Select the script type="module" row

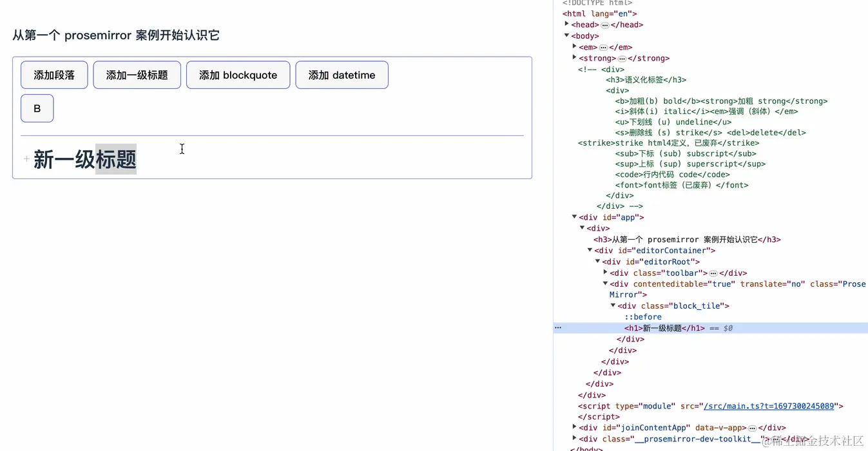pos(711,406)
